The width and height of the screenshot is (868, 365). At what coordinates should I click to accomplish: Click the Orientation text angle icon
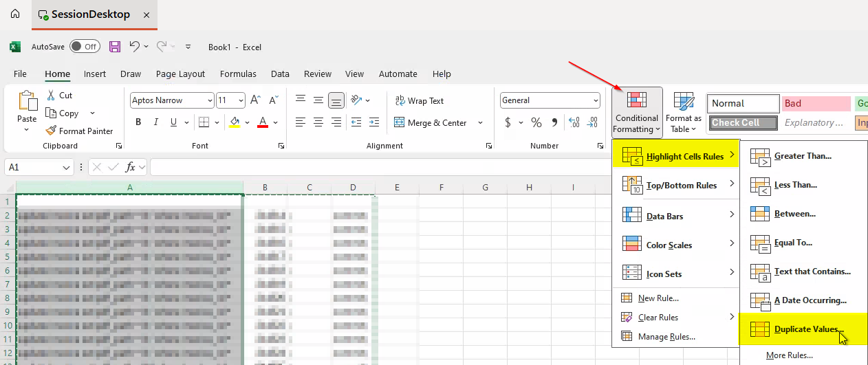pyautogui.click(x=356, y=100)
